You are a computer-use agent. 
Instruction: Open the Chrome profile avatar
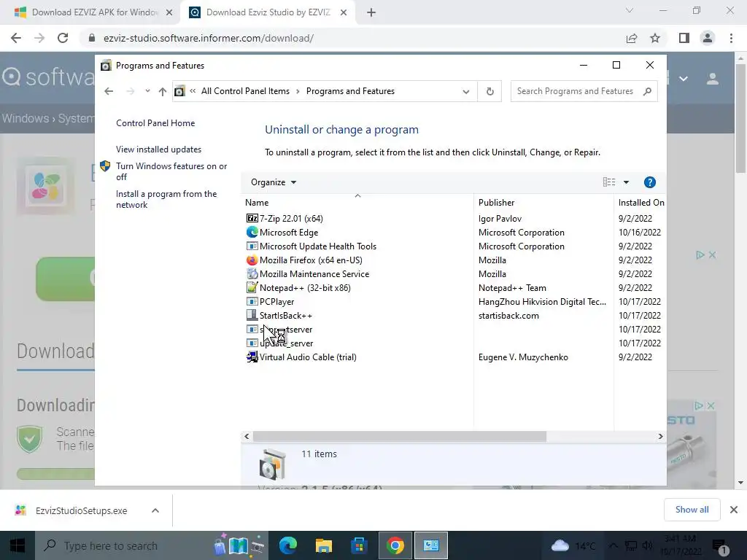(708, 38)
